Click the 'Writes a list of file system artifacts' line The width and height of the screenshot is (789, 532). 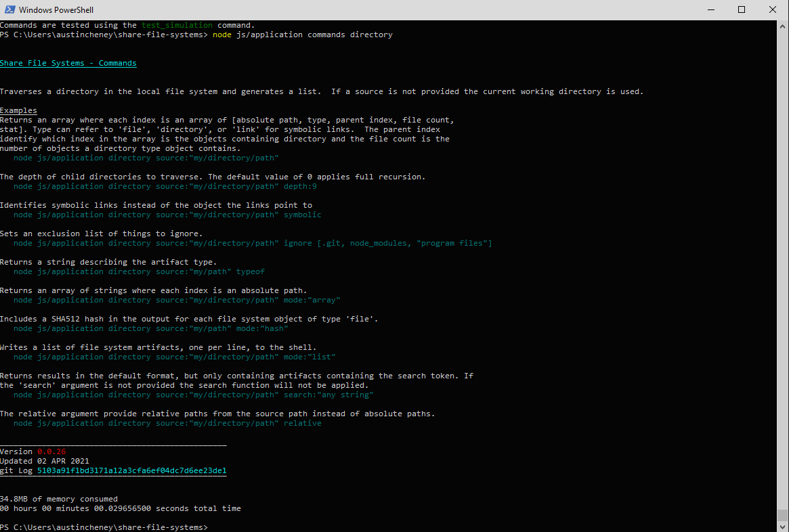(158, 347)
